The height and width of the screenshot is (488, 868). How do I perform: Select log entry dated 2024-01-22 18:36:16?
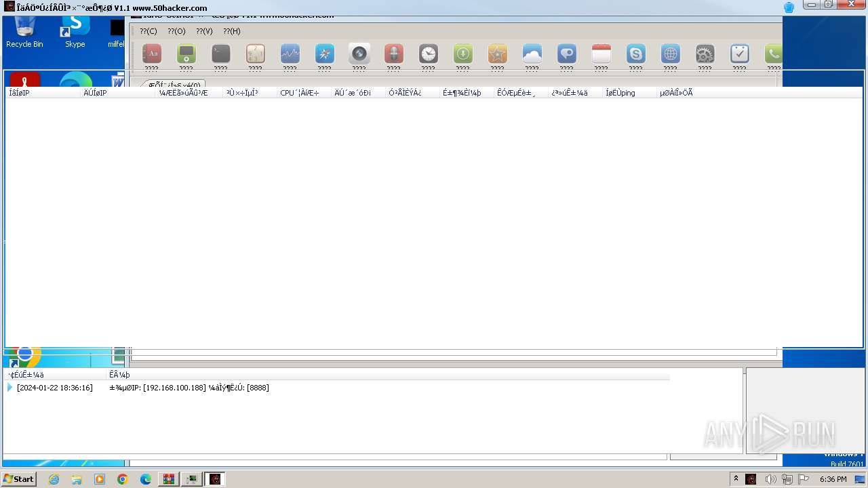pyautogui.click(x=54, y=388)
